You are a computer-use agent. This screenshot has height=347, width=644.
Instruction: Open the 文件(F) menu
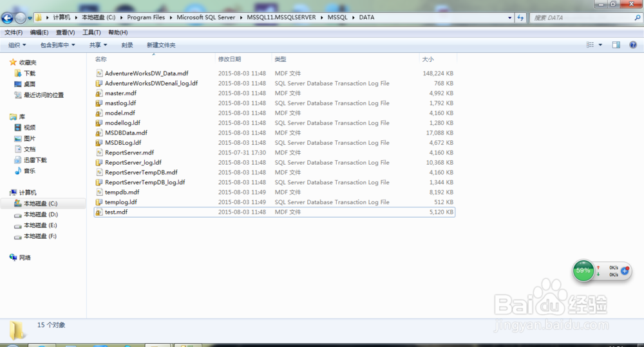14,32
